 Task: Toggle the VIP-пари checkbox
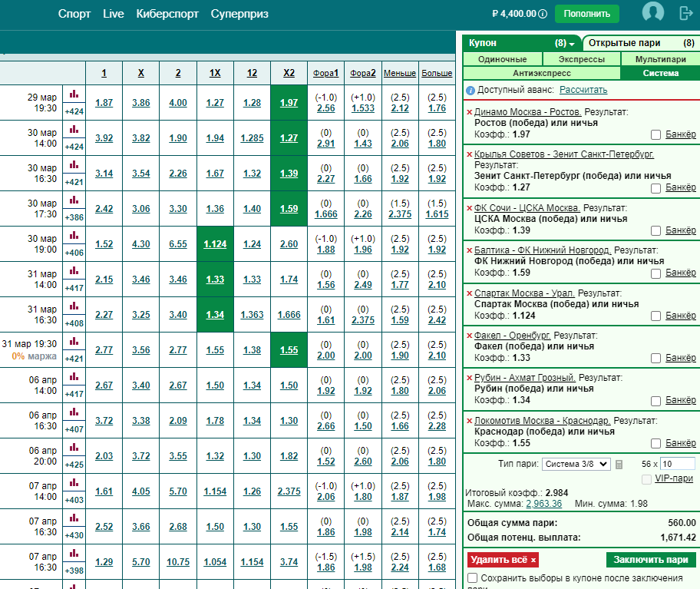(x=646, y=479)
